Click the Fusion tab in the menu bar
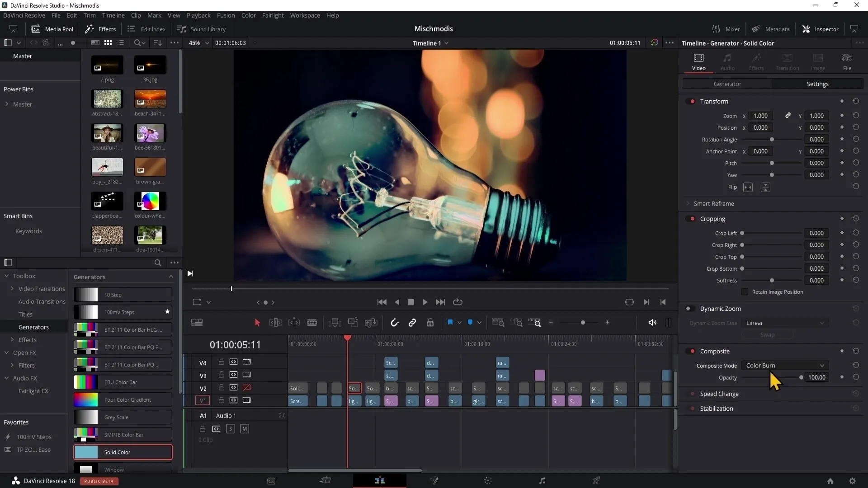The image size is (868, 488). pyautogui.click(x=226, y=15)
